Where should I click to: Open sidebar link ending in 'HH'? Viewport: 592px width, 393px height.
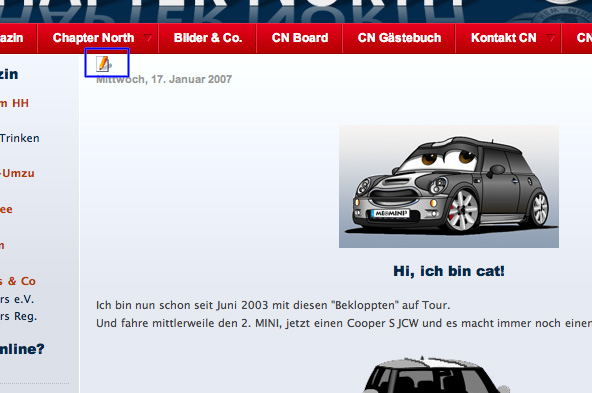pyautogui.click(x=14, y=103)
